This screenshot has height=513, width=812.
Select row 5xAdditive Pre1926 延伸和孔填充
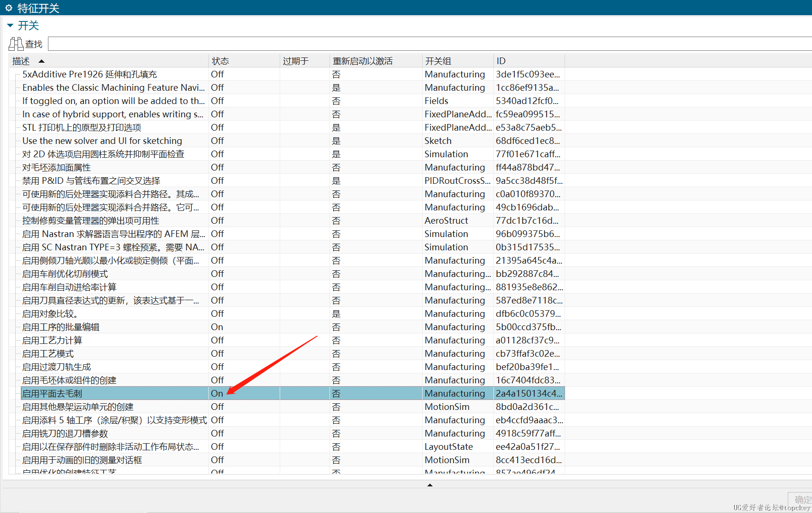[x=293, y=74]
